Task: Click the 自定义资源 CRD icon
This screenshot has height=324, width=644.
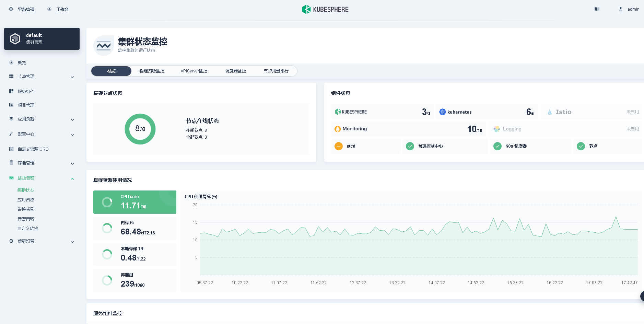Action: (11, 149)
